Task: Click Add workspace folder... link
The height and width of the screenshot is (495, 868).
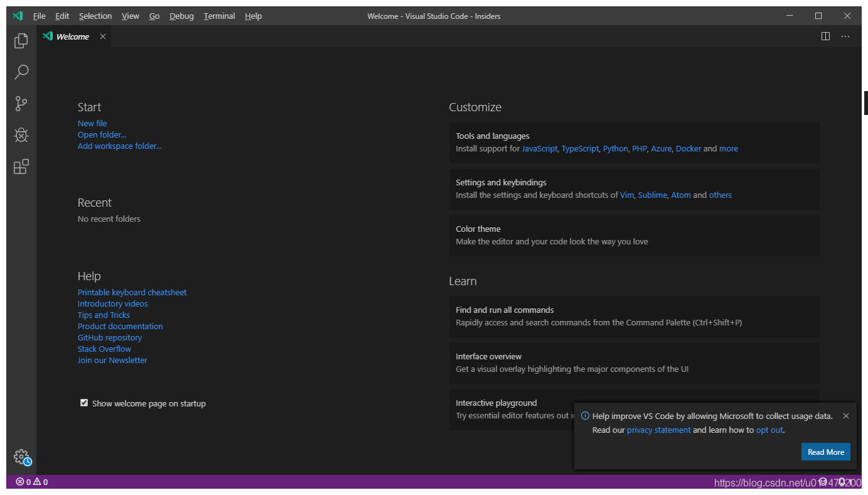Action: click(x=119, y=146)
